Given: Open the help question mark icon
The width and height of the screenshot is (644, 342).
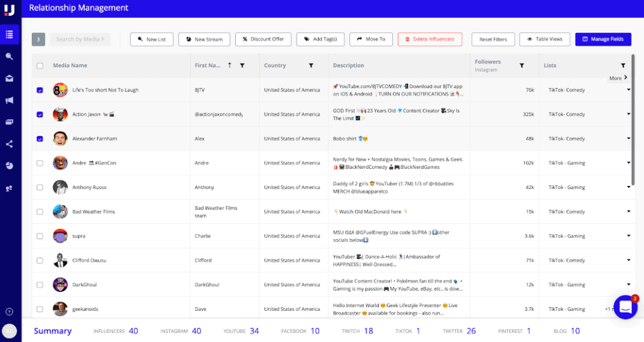Looking at the screenshot, I should pos(10,312).
